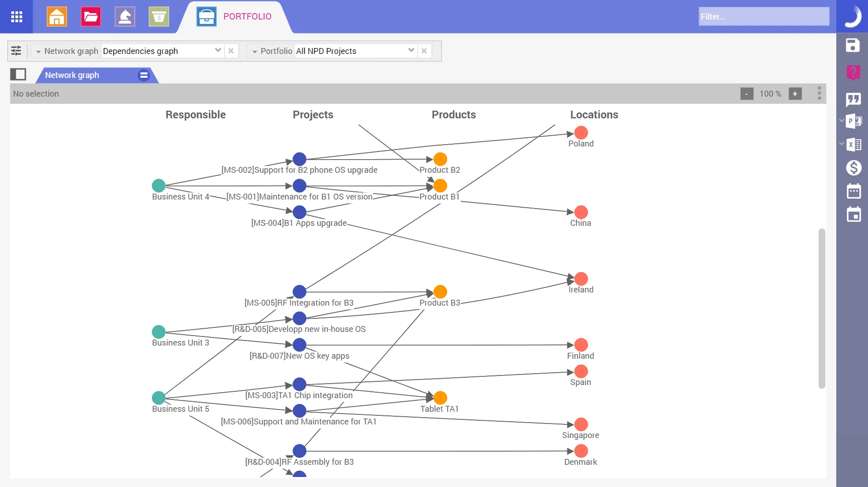Zoom in using the plus button
Screen dimensions: 868x487
[795, 93]
